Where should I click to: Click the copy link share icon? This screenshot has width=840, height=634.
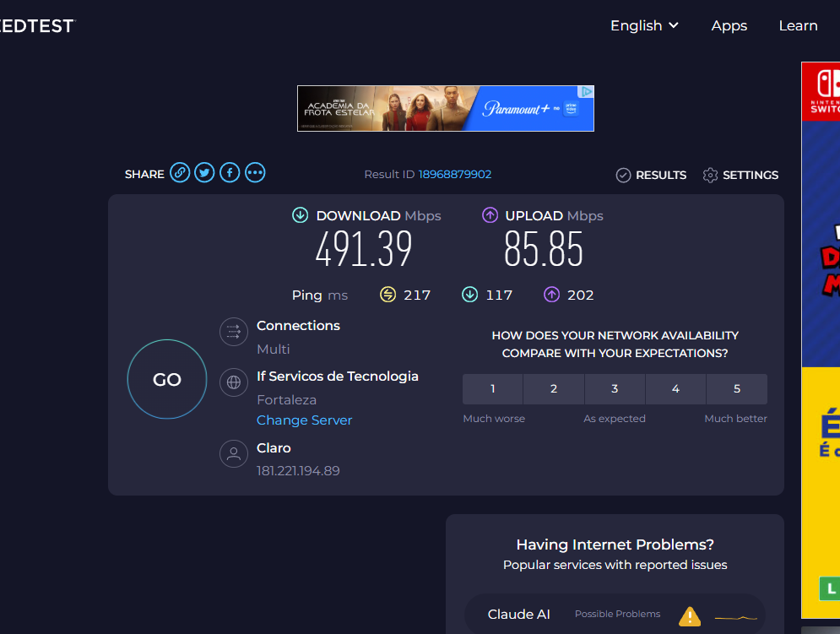179,173
